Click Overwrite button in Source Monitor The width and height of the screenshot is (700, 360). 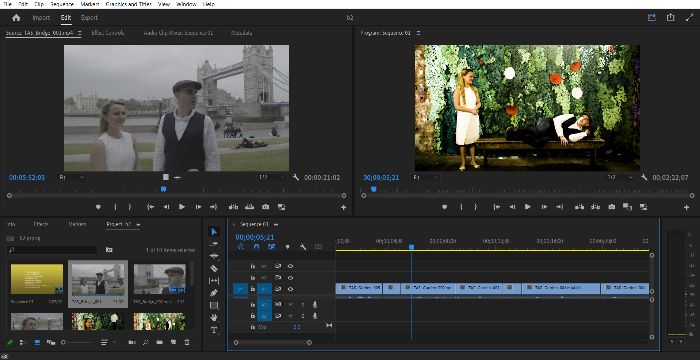249,207
